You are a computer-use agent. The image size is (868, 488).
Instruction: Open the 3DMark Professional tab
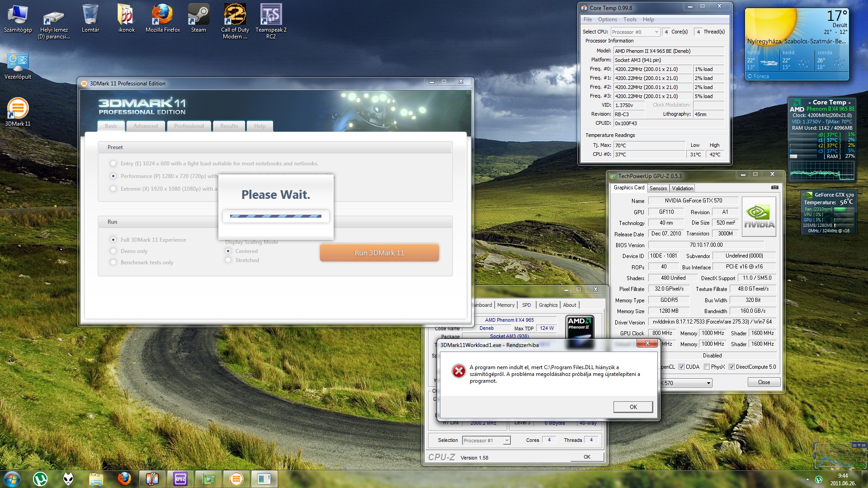[189, 126]
